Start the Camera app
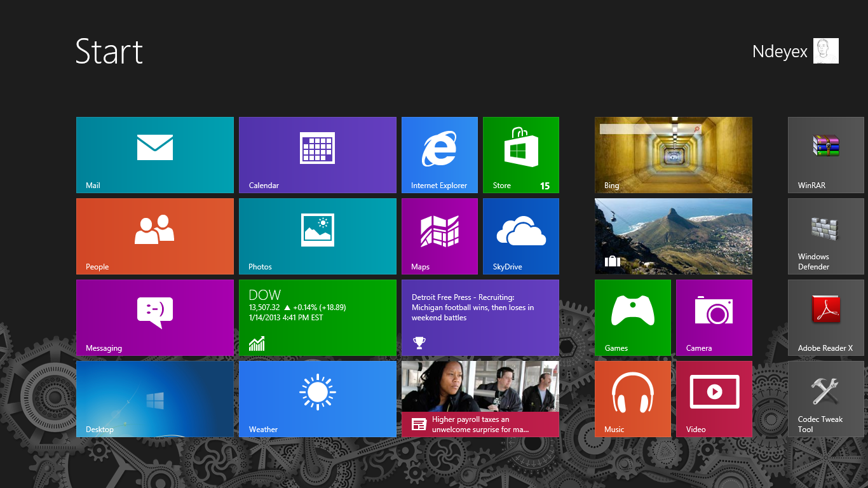 (x=714, y=317)
